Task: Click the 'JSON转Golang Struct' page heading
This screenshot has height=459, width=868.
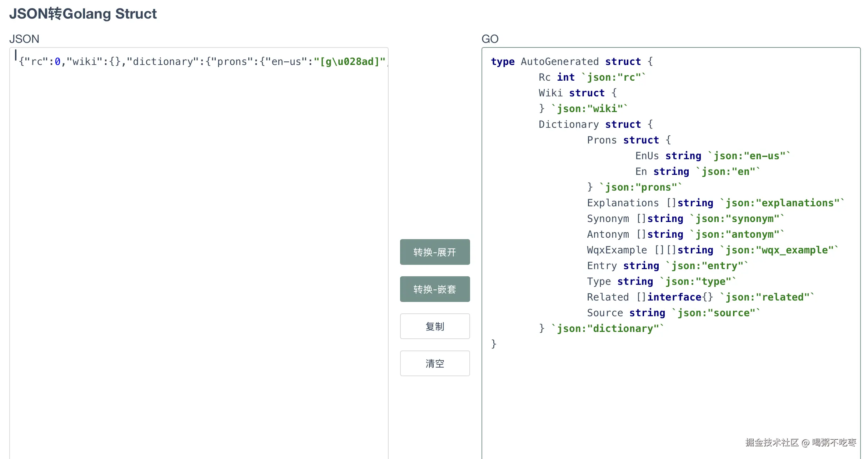Action: (83, 14)
